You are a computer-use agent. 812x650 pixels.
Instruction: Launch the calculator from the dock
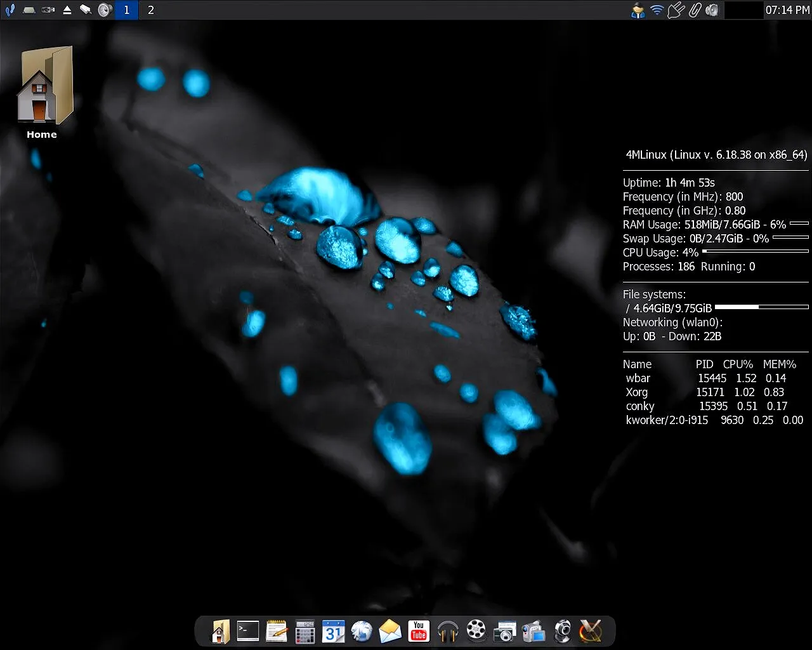click(x=305, y=632)
